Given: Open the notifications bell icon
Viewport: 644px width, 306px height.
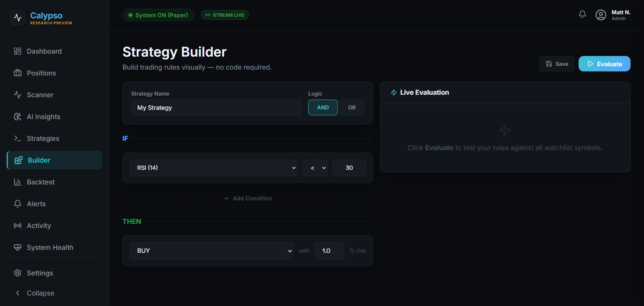Looking at the screenshot, I should pos(582,14).
